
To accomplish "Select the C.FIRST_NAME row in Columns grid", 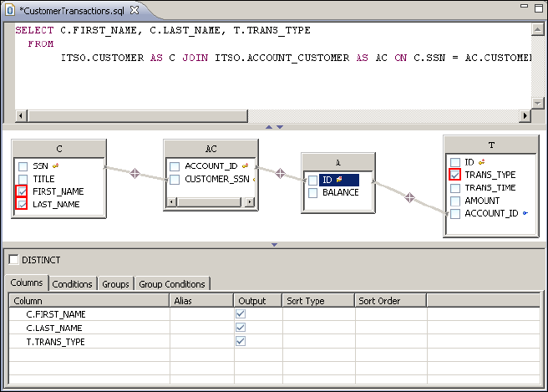I will click(274, 314).
